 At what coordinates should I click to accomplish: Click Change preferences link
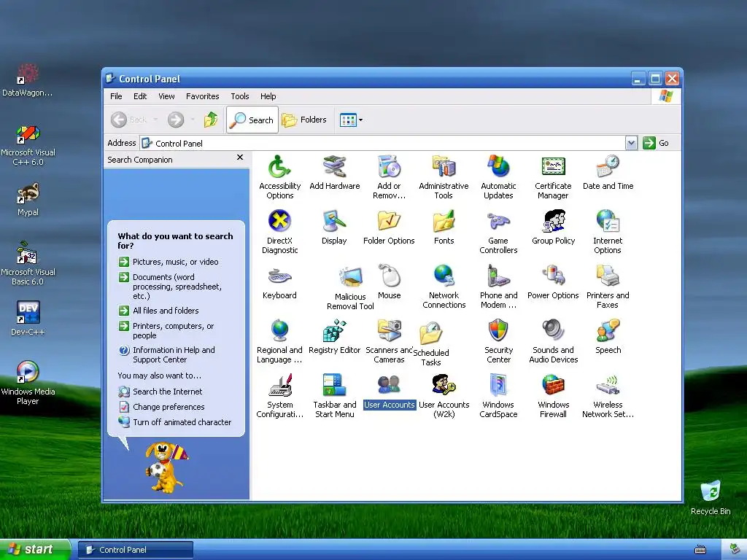[x=161, y=407]
